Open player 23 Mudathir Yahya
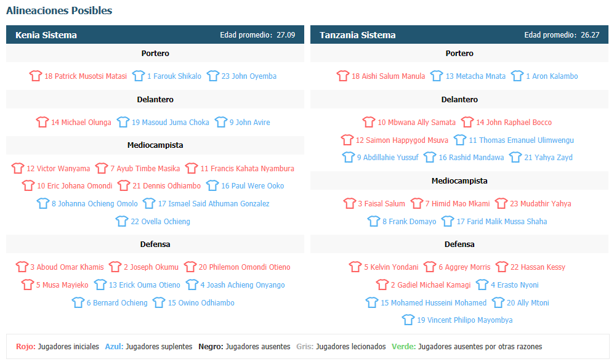Screen dimensions: 614x364 (540, 204)
